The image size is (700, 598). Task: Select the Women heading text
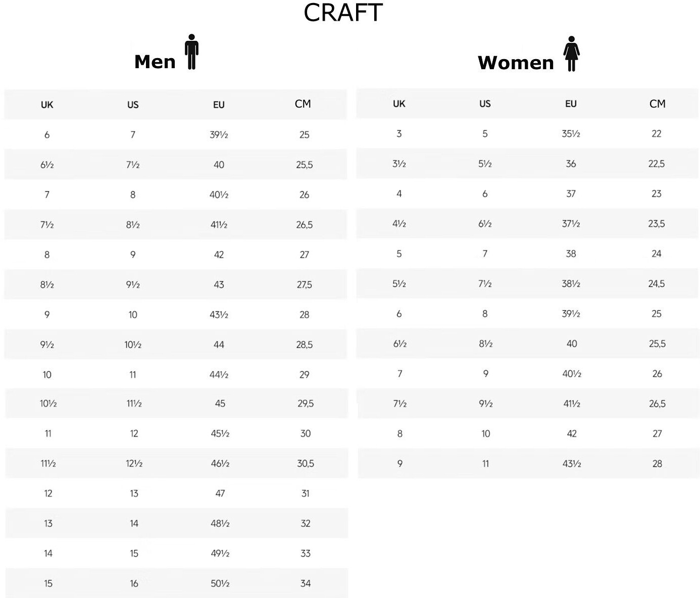coord(516,63)
